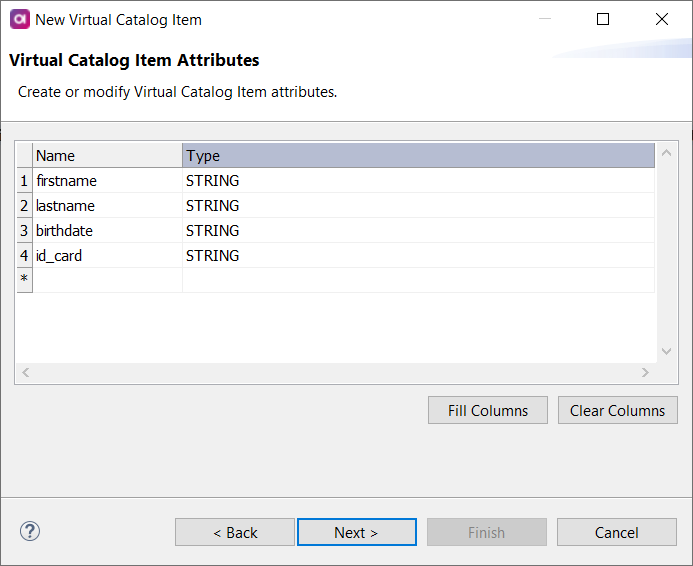
Task: Open Type cell for firstname row
Action: (418, 181)
